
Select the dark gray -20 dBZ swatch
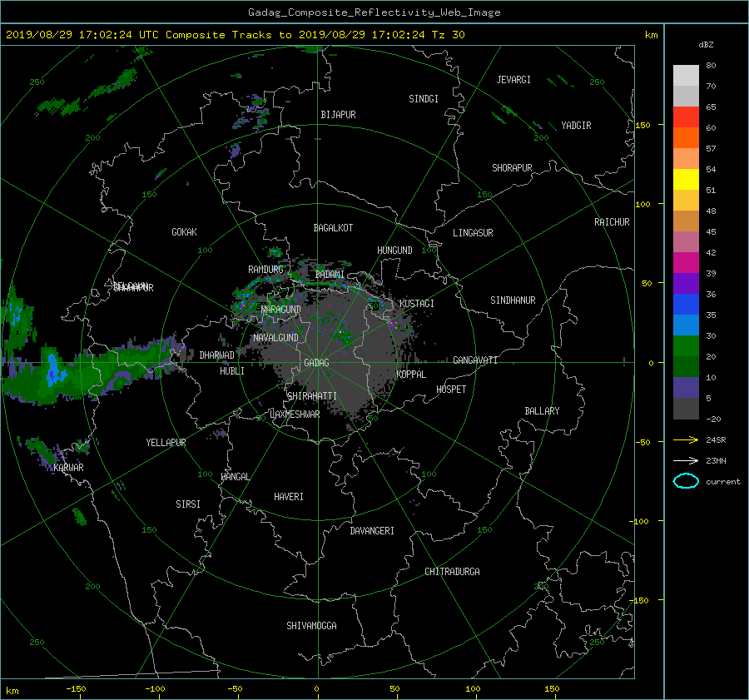(x=686, y=408)
